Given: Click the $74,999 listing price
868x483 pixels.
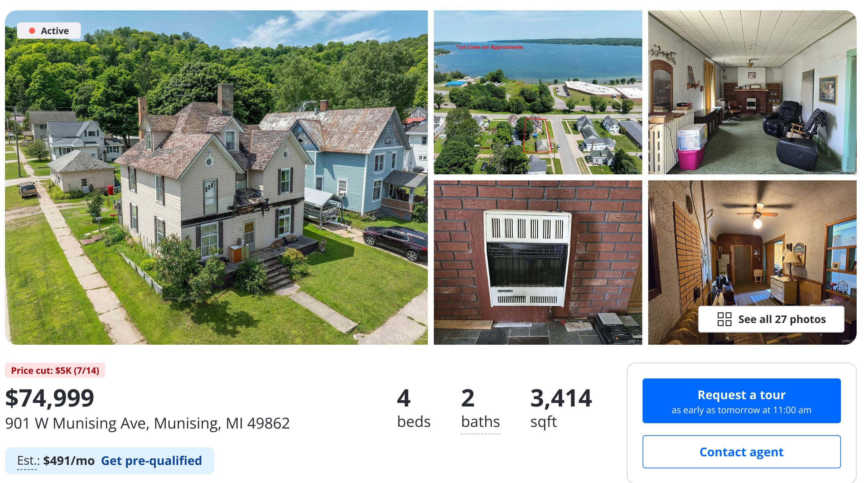Looking at the screenshot, I should tap(49, 398).
